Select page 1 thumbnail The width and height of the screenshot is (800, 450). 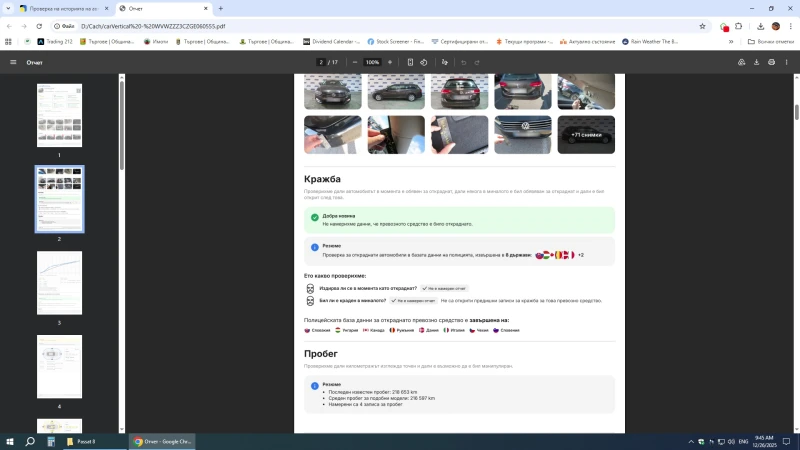(59, 115)
